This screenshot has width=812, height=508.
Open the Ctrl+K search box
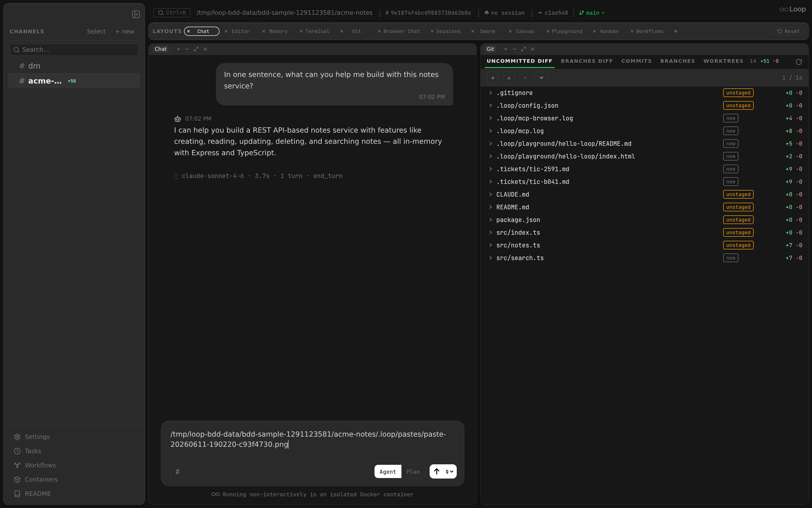[172, 13]
